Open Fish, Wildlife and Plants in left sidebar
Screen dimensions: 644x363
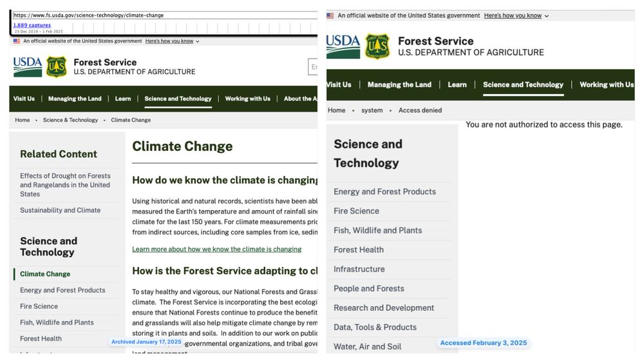[x=57, y=322]
